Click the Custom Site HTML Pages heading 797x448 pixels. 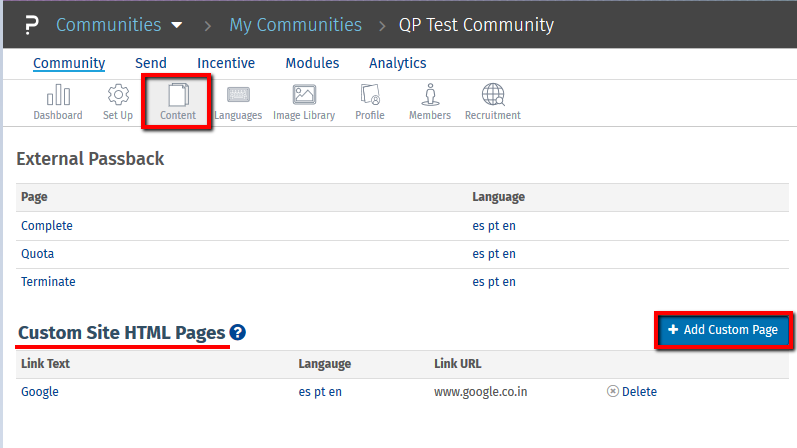tap(121, 333)
